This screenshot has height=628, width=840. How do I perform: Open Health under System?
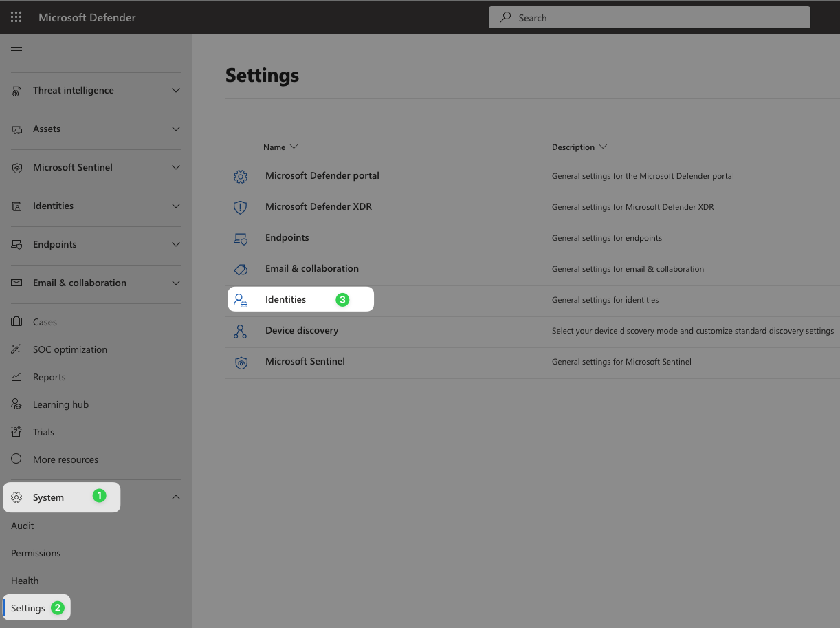click(25, 581)
